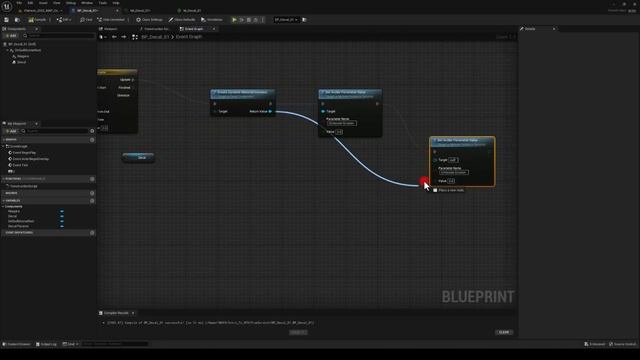Open the Cmd dropdown in status bar
640x360 pixels.
(x=70, y=344)
